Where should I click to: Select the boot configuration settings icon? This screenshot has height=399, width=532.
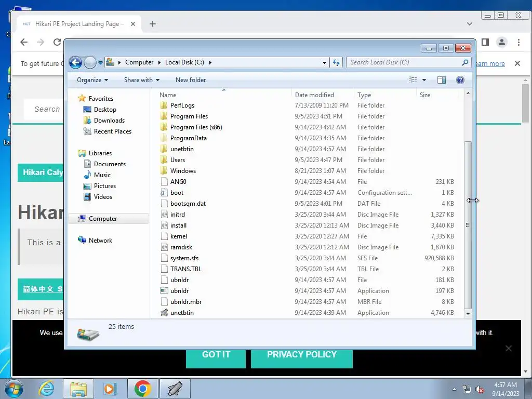164,193
